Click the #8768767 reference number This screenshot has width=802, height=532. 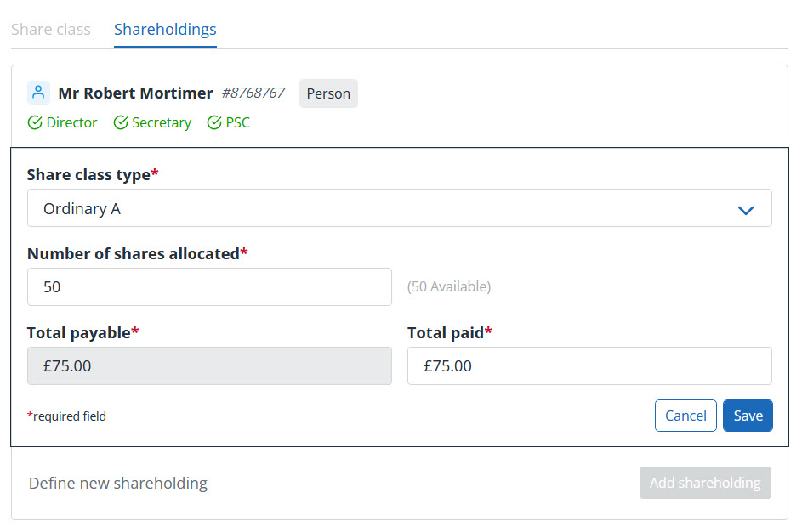(253, 93)
